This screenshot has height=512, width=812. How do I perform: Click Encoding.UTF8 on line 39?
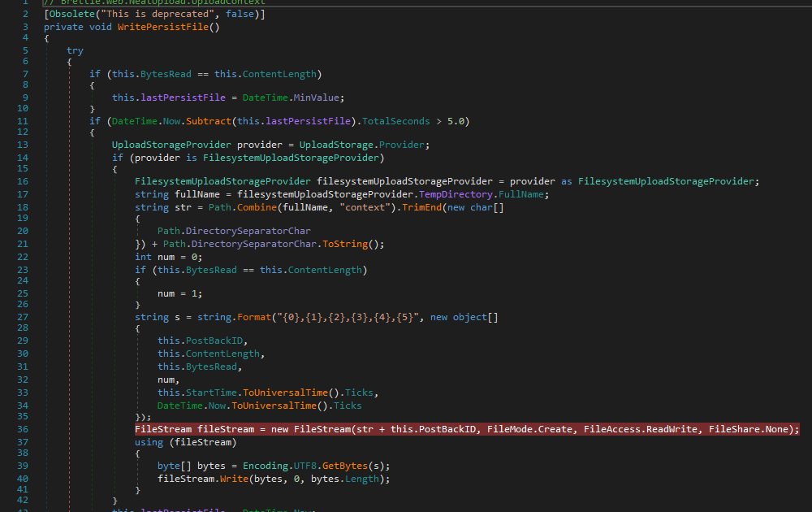pyautogui.click(x=278, y=465)
